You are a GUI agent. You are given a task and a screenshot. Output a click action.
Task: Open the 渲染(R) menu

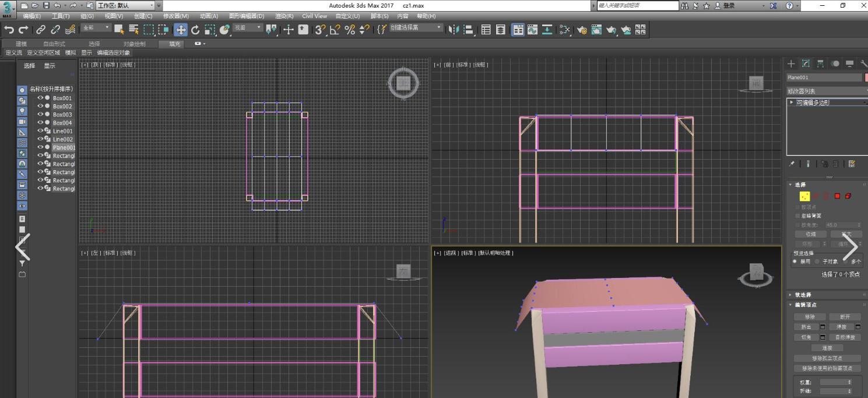(x=284, y=16)
